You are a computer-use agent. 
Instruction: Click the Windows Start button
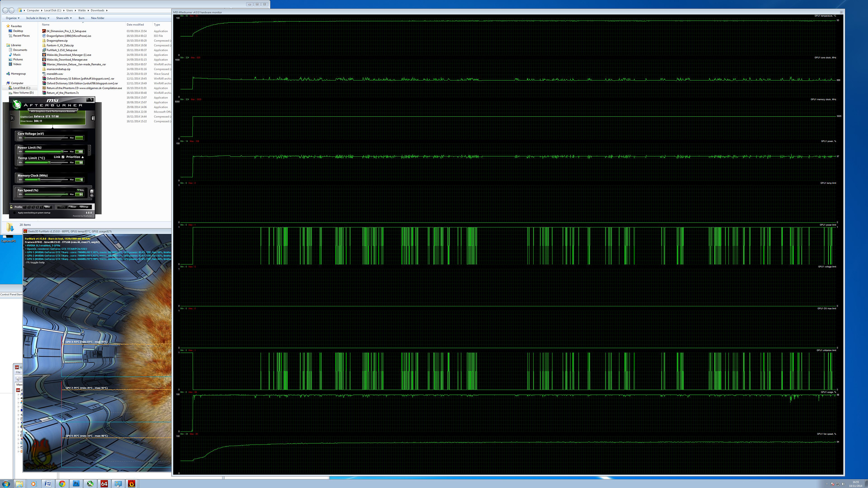[x=6, y=484]
